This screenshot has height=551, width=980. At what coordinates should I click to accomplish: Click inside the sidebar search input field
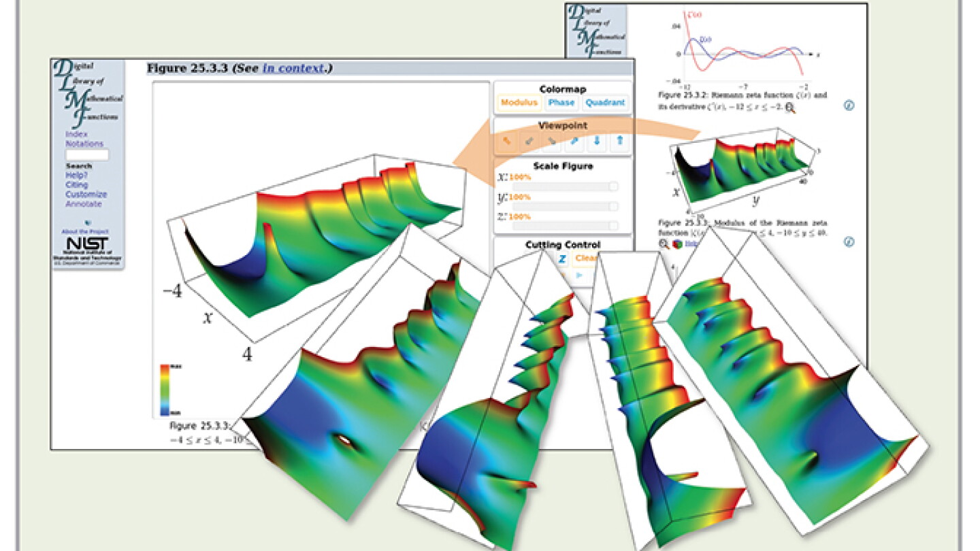tap(87, 155)
